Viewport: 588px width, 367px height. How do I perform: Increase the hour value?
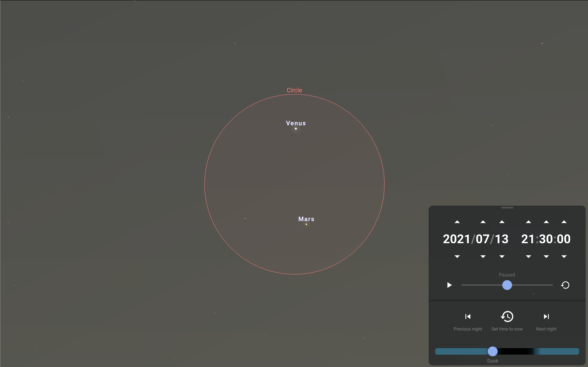(x=528, y=221)
